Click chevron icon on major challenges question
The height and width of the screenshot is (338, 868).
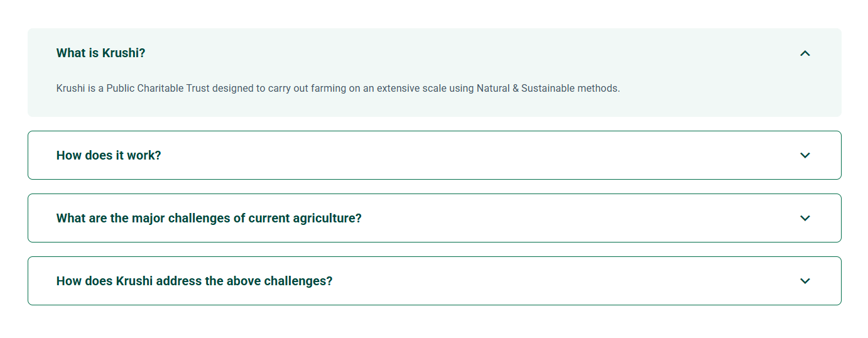pyautogui.click(x=805, y=218)
